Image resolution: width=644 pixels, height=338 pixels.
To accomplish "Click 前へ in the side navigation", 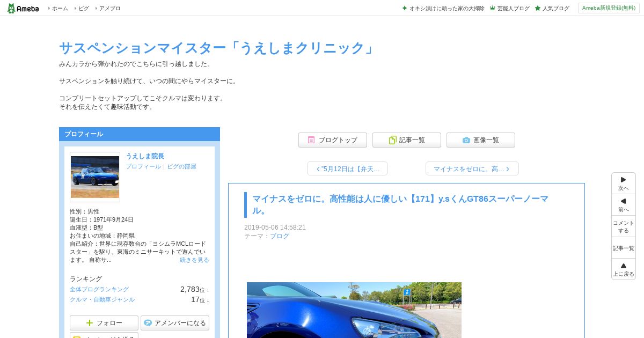I will (624, 205).
